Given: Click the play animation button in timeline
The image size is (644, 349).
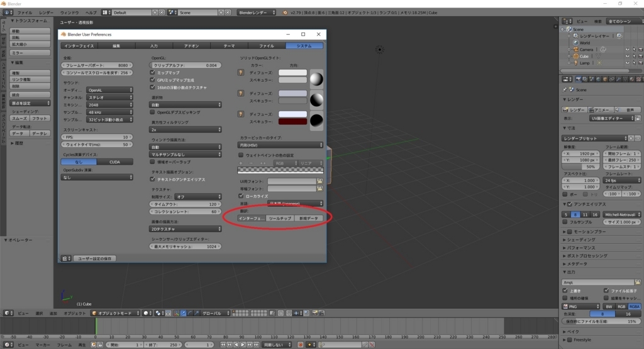Looking at the screenshot, I should click(243, 345).
